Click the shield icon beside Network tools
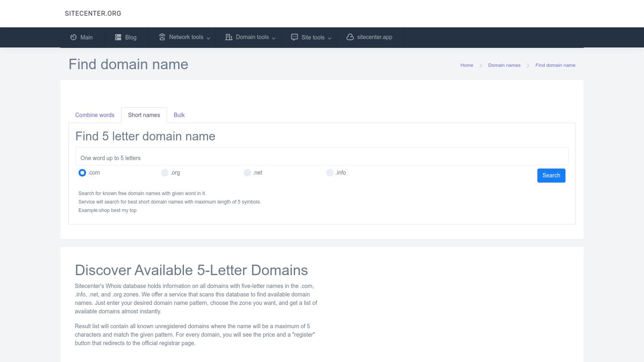 [x=162, y=37]
